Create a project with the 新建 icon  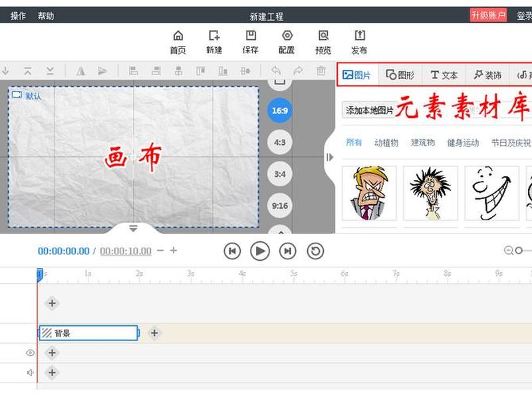pyautogui.click(x=214, y=42)
